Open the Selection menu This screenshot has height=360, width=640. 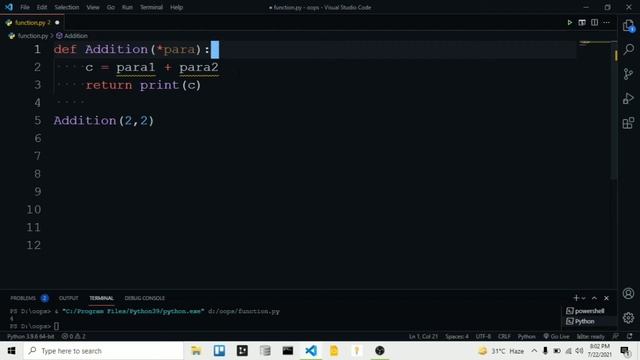point(67,7)
